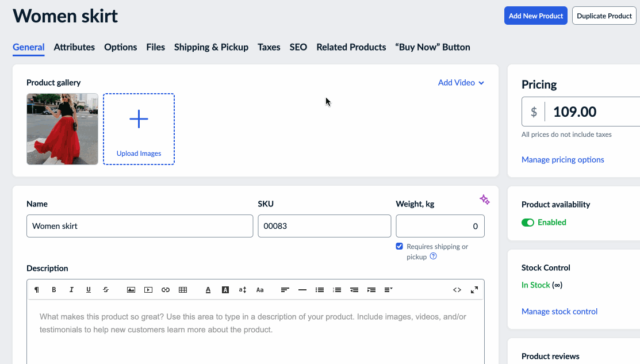Open font size tool in editor
The width and height of the screenshot is (640, 364).
coord(243,290)
